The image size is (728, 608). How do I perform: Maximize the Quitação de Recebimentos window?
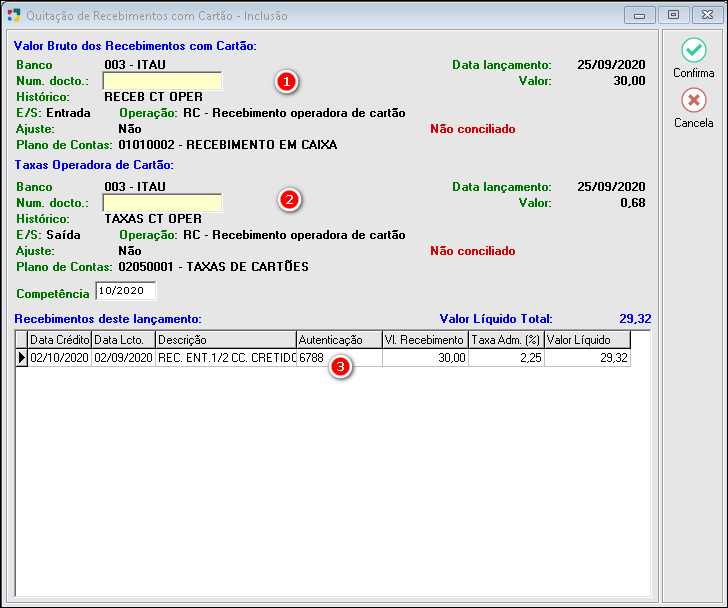click(x=673, y=15)
